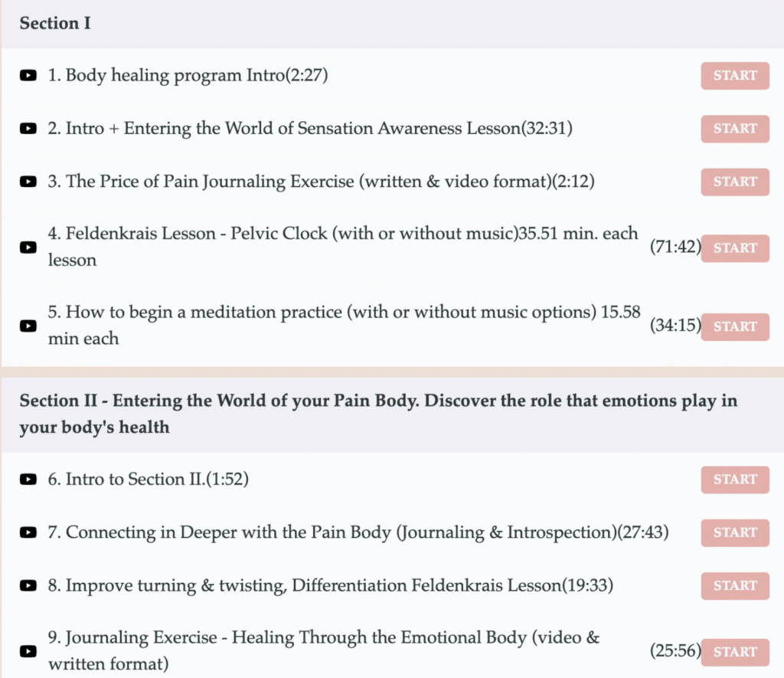The image size is (784, 678).
Task: Start the Price of Pain Journaling Exercise
Action: point(735,182)
